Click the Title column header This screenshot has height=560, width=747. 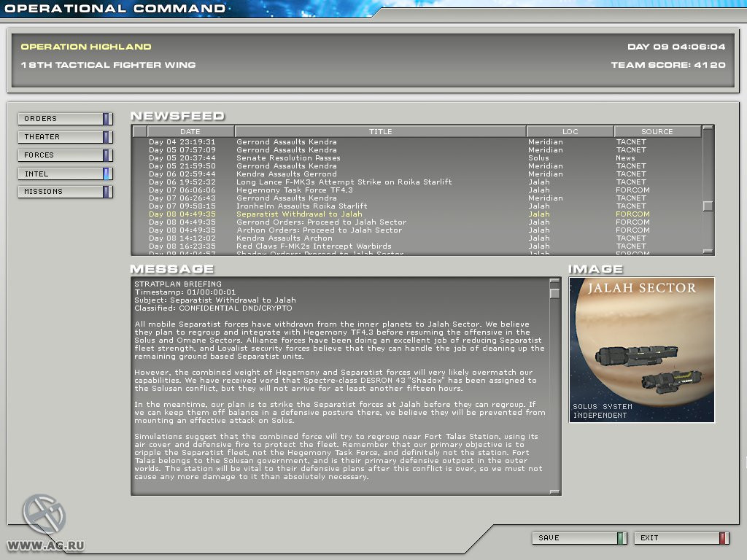coord(380,131)
